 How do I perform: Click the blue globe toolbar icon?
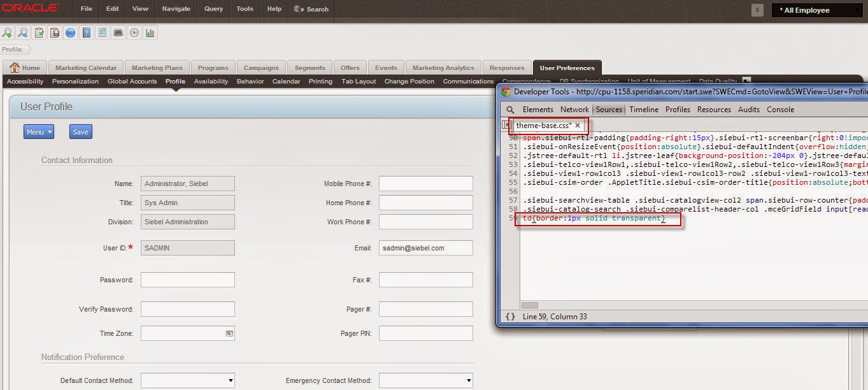[71, 32]
